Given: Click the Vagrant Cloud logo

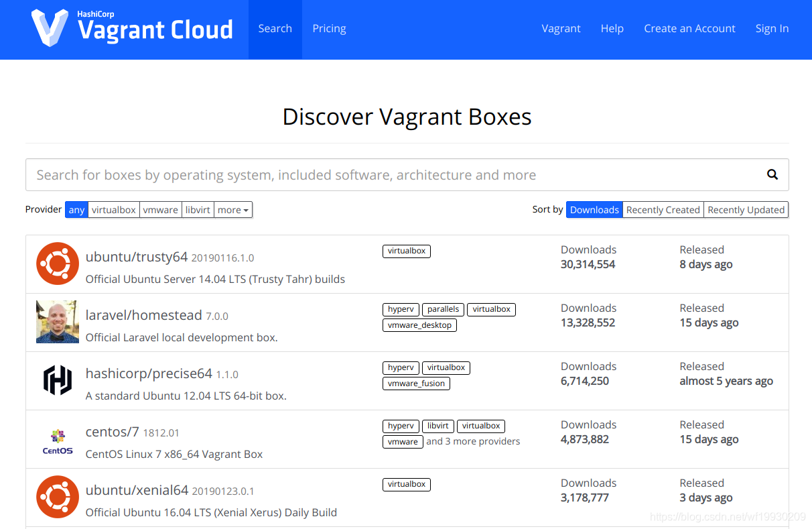Looking at the screenshot, I should [132, 27].
